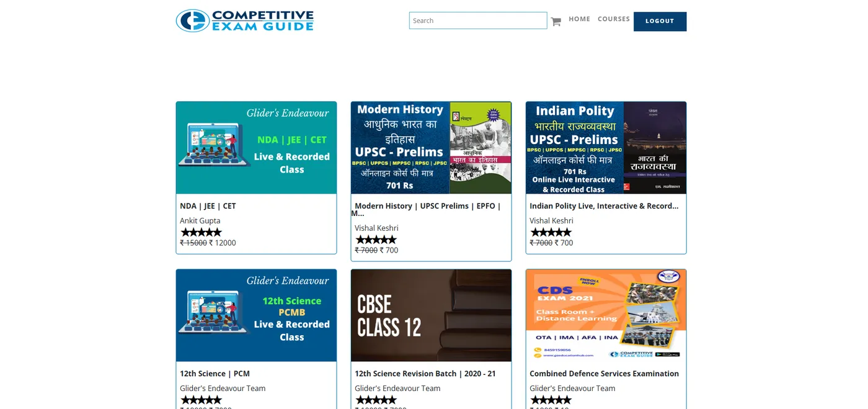This screenshot has width=868, height=409.
Task: Click Glider's Endeavour Team under 12th Science Revision Batch
Action: (397, 389)
